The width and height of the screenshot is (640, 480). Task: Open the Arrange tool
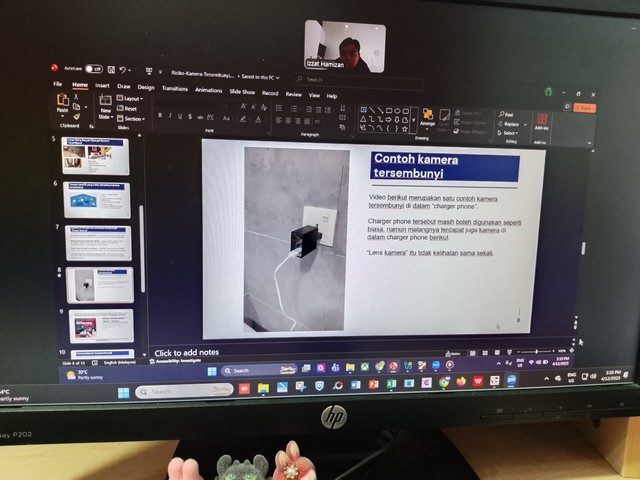coord(427,117)
